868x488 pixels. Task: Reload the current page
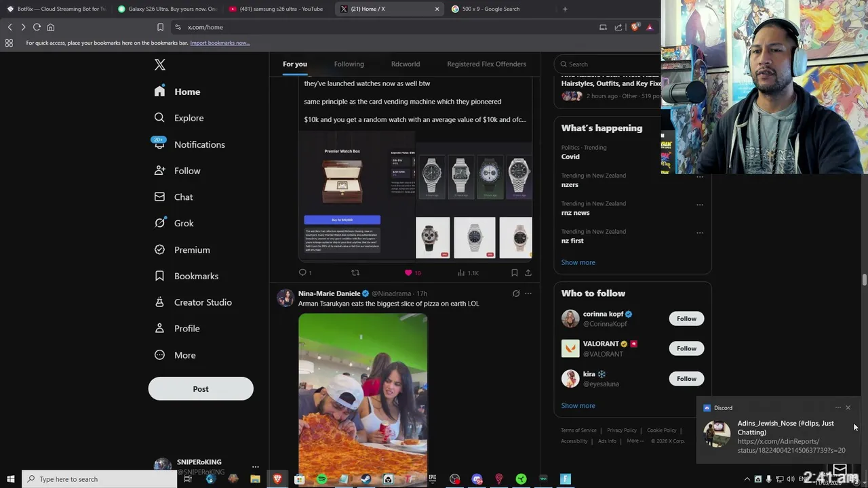coord(37,27)
